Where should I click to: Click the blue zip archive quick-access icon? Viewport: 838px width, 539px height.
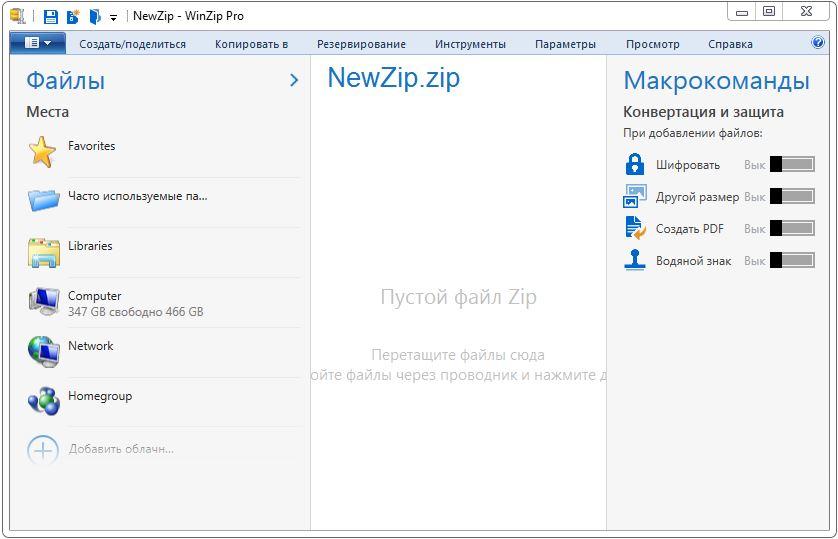click(x=95, y=17)
